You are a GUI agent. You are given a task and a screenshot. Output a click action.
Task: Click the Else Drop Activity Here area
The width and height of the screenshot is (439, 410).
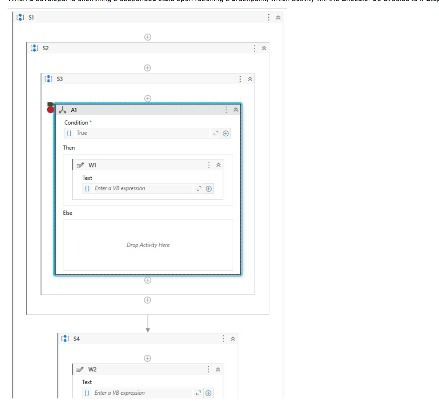pyautogui.click(x=148, y=245)
